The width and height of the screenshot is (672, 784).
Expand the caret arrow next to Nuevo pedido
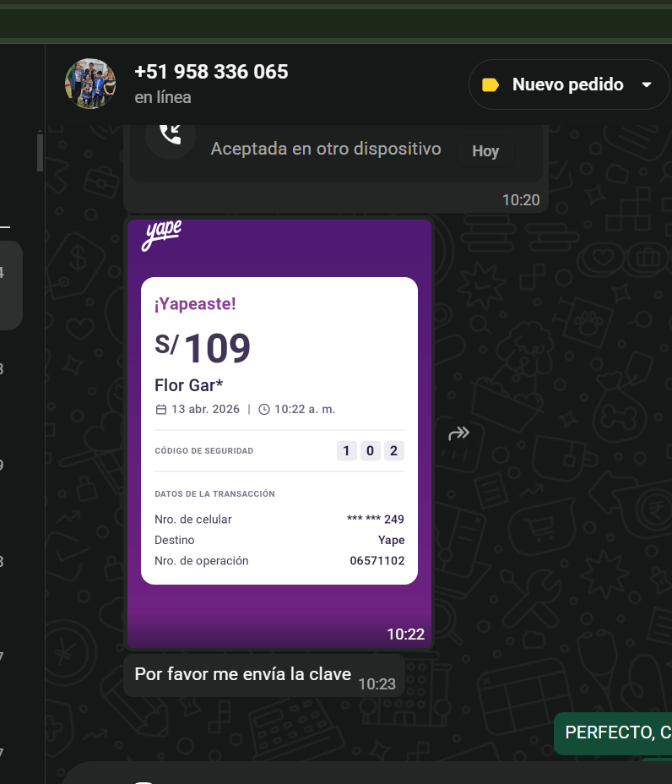pos(647,85)
